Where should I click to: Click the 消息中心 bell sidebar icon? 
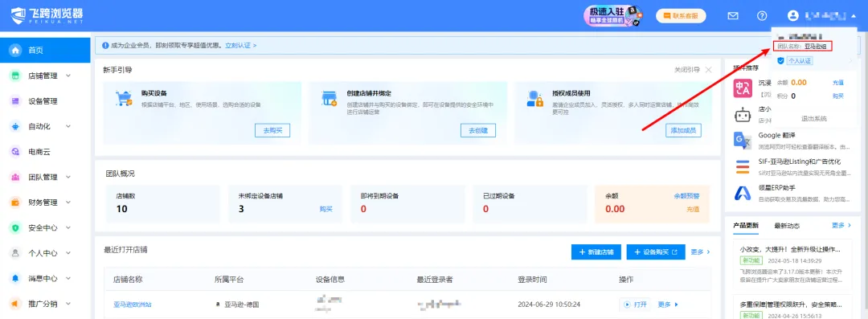click(x=15, y=278)
